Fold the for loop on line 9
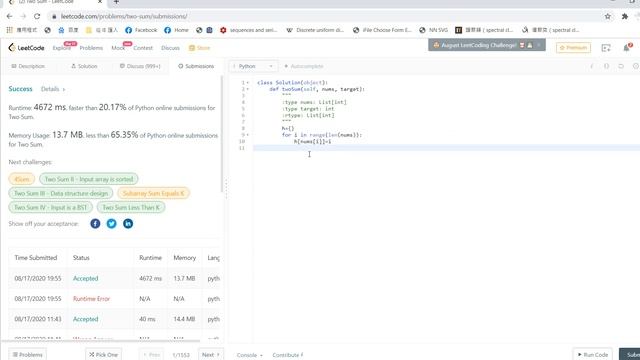640x360 pixels. pos(247,135)
